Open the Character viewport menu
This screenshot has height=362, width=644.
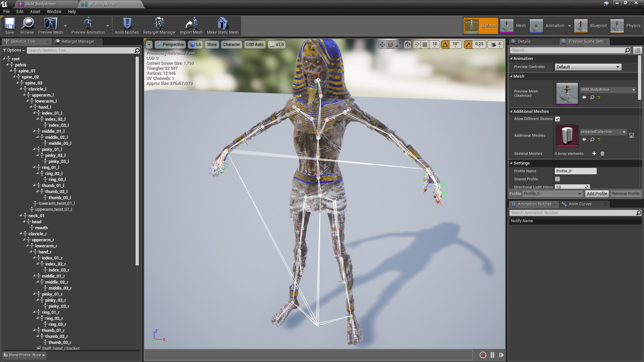point(231,44)
